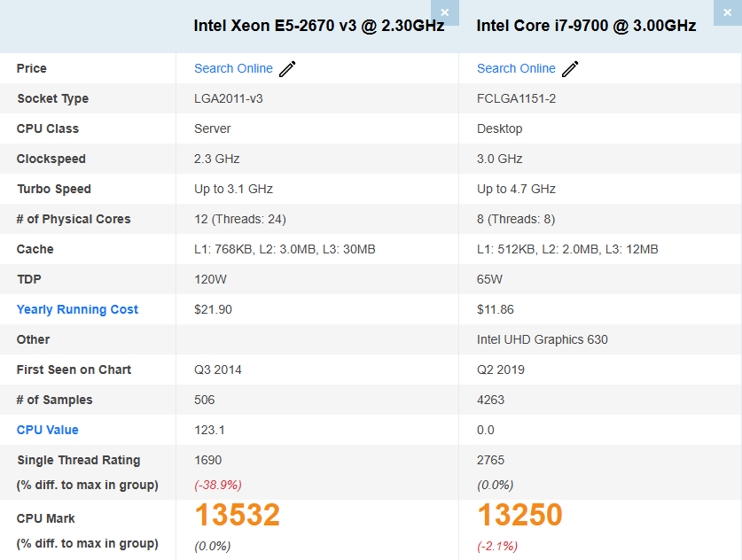Select the 1690 single thread rating value
The image size is (742, 560).
(207, 460)
